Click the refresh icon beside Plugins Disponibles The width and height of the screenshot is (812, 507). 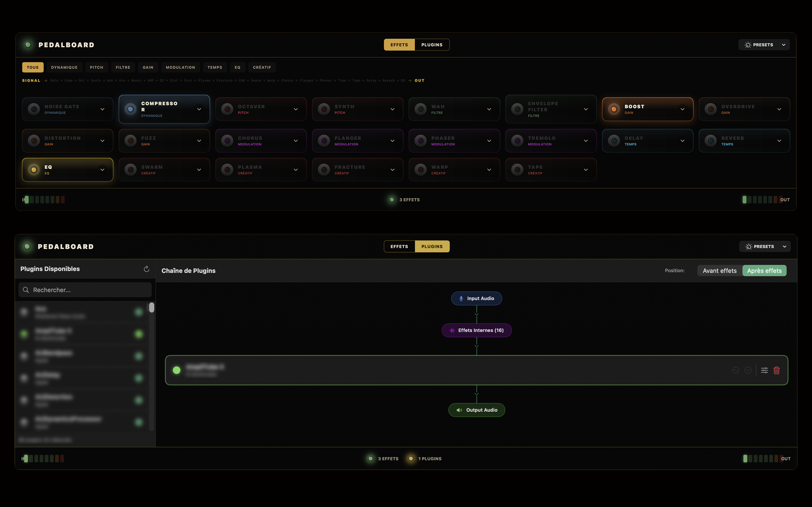coord(146,269)
